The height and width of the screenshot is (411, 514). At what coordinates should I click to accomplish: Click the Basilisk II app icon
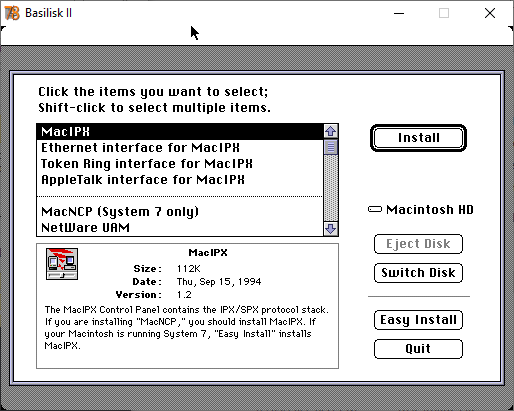coord(12,13)
